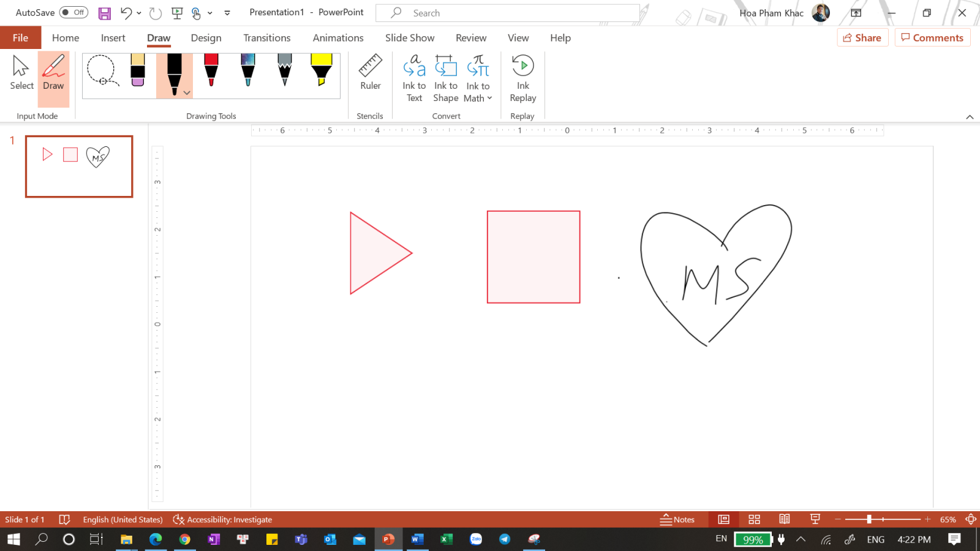Switch to the Animations tab

337,37
